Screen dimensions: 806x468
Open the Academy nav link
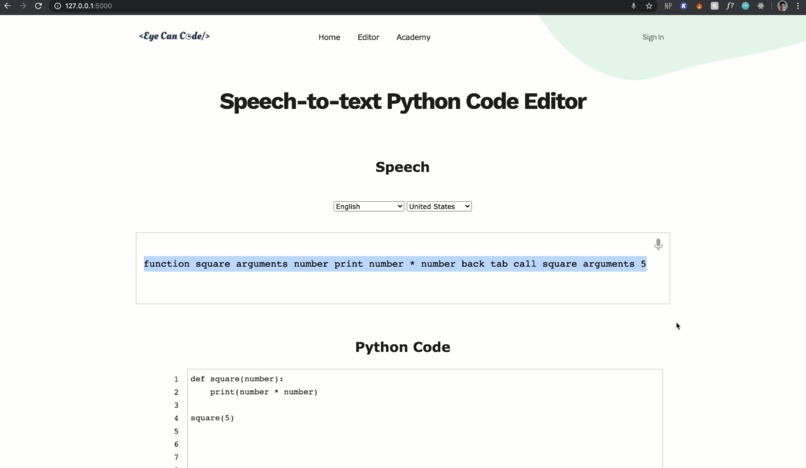[413, 37]
